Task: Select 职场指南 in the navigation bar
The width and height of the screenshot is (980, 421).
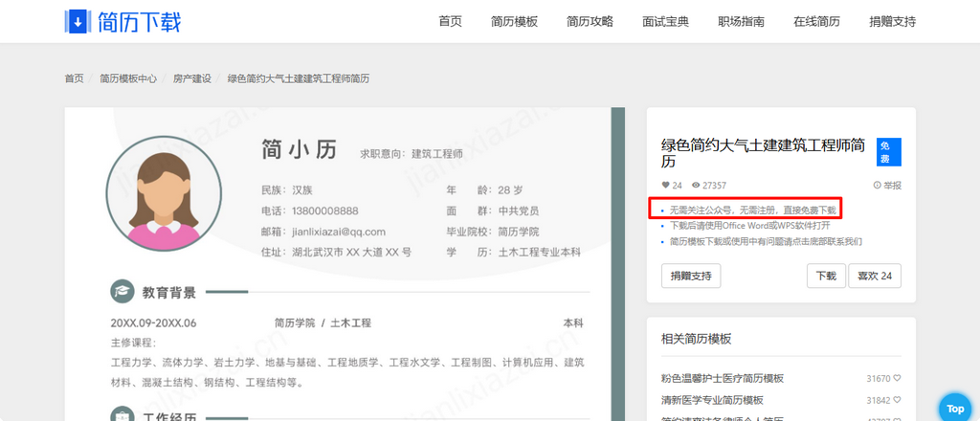Action: 742,22
